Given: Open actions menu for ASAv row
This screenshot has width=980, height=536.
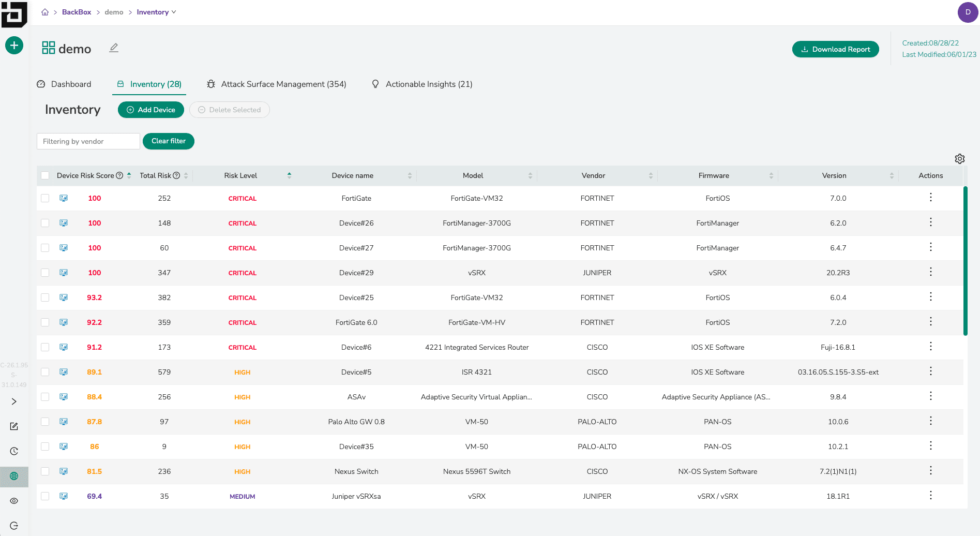Looking at the screenshot, I should coord(930,396).
